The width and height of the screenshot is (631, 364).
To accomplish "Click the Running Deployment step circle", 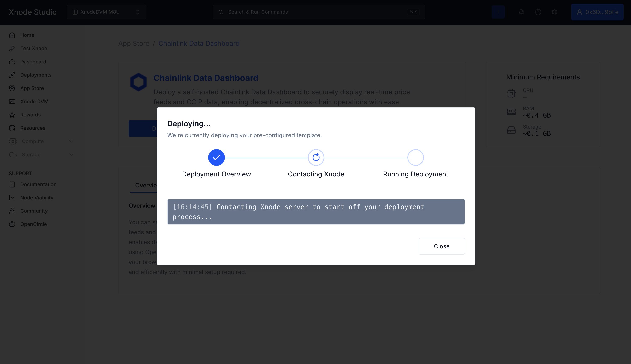I will click(x=415, y=158).
